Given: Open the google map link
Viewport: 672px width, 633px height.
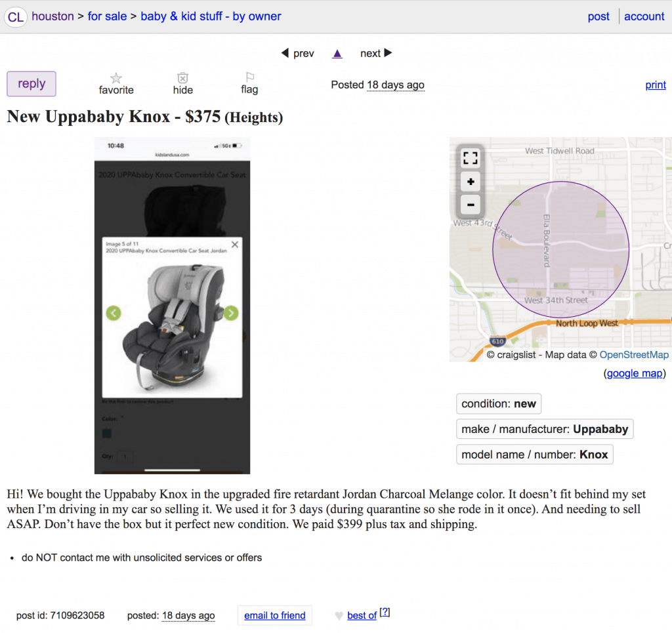Looking at the screenshot, I should 634,373.
